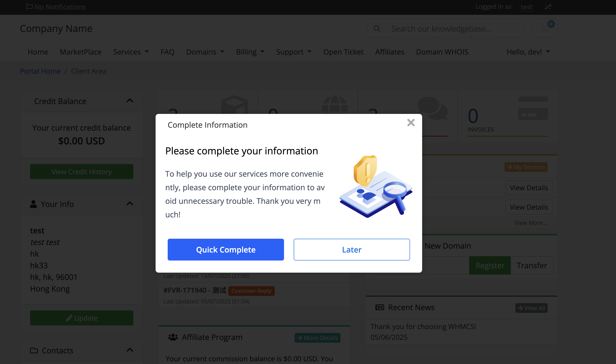Go to the MarketPlace menu item
Screen dimensions: 616x364
point(81,52)
